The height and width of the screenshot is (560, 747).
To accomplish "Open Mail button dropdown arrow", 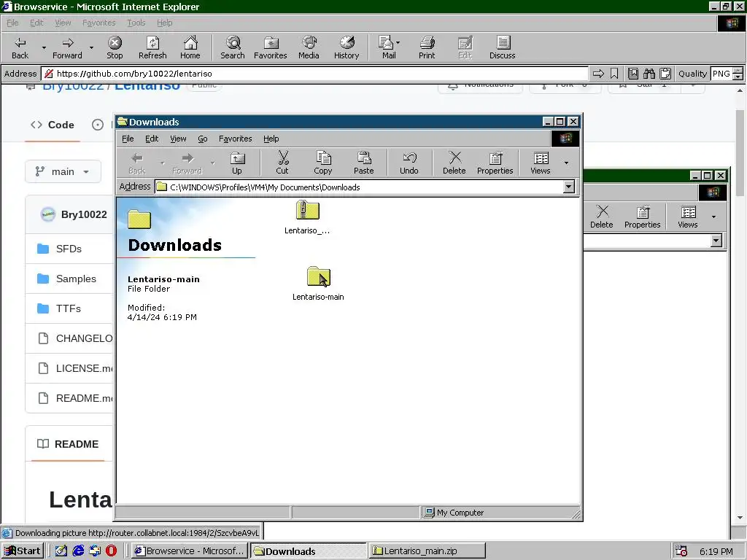I will (398, 43).
